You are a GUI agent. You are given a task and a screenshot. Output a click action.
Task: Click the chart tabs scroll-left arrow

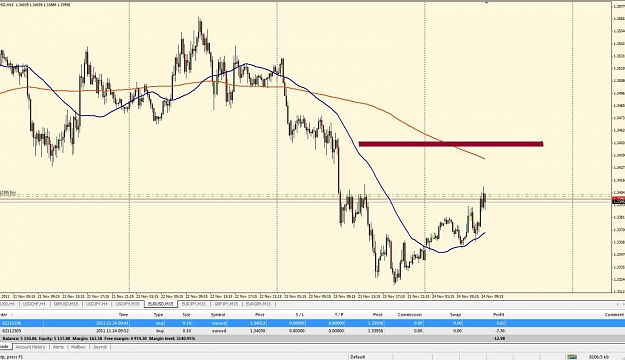pos(618,304)
